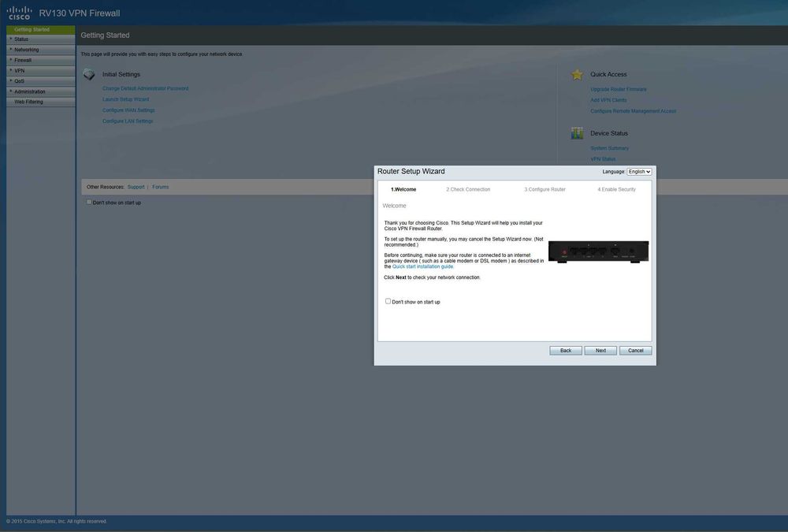The image size is (788, 532).
Task: Click the Next button in the wizard
Action: (x=600, y=351)
